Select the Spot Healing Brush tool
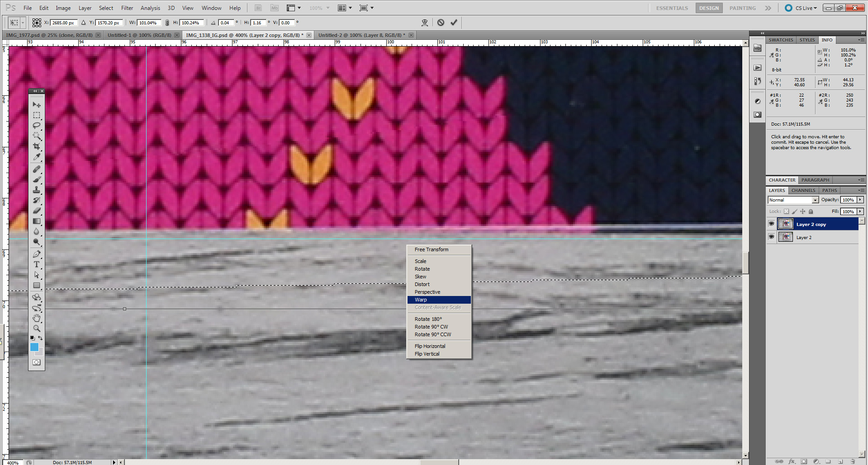This screenshot has width=868, height=465. pyautogui.click(x=37, y=169)
